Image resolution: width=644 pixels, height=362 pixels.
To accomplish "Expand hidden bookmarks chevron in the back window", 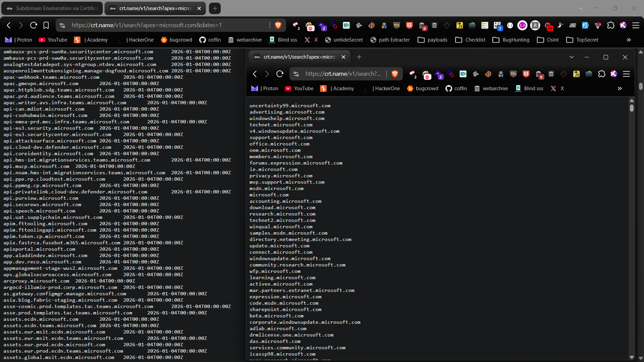I will 628,40.
